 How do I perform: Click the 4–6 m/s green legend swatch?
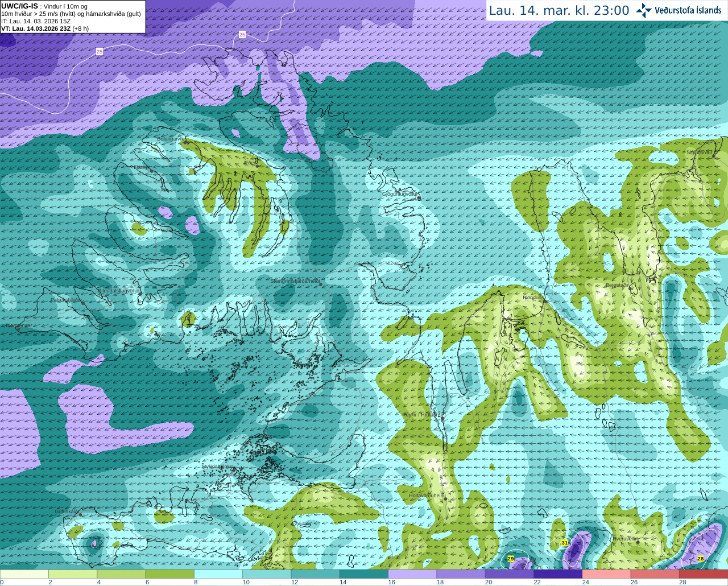coord(121,574)
